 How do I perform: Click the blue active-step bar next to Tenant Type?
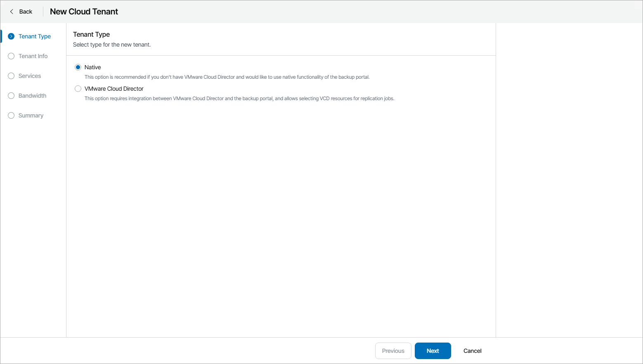[x=1, y=36]
